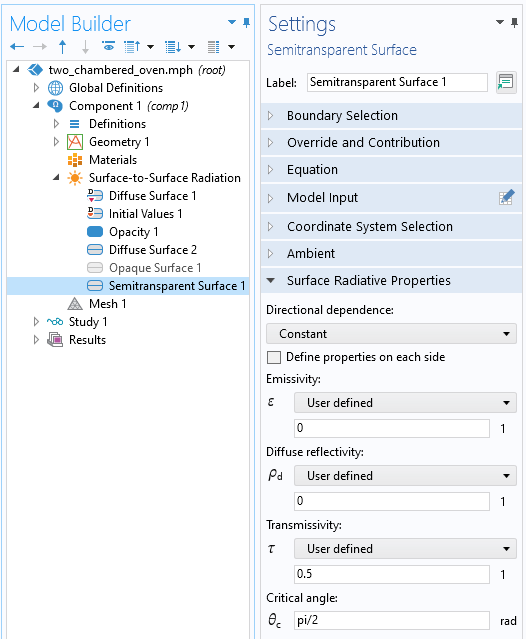Expand the Study 1 tree node
Screen dimensions: 526x639
coord(36,322)
